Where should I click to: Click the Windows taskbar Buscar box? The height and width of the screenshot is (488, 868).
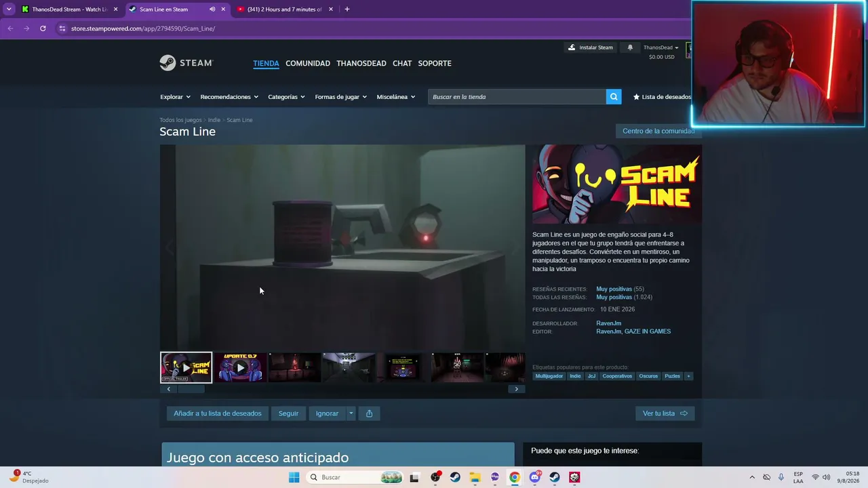click(x=353, y=477)
